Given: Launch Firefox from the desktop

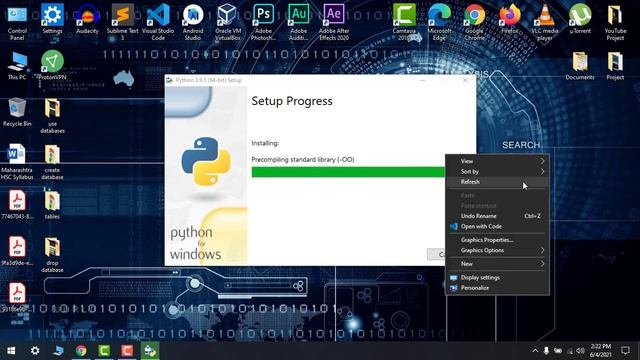Looking at the screenshot, I should (x=510, y=20).
